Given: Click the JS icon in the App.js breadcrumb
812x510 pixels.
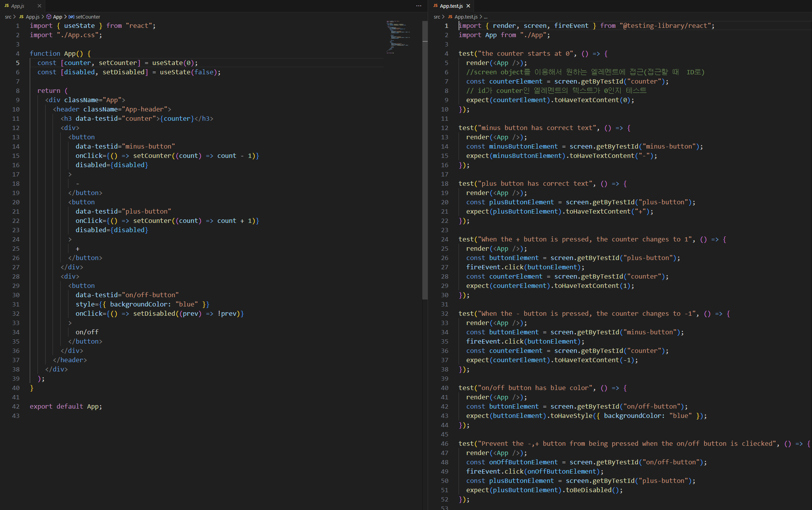Looking at the screenshot, I should point(21,17).
